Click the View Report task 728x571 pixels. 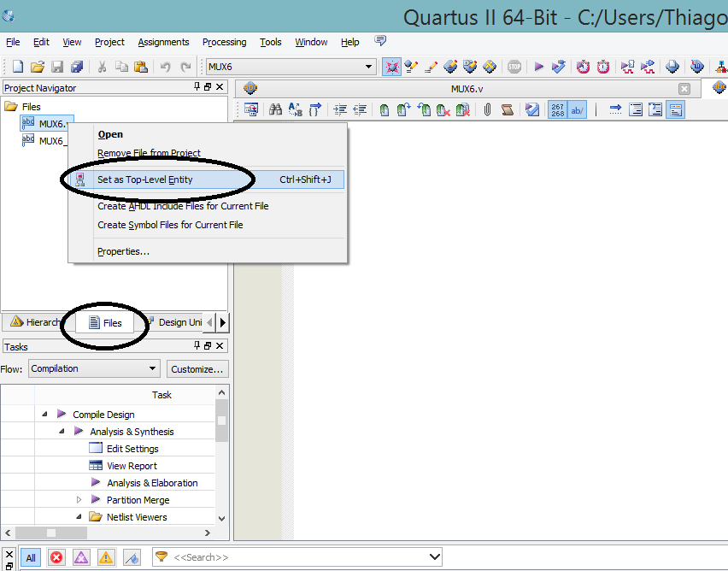(x=132, y=466)
